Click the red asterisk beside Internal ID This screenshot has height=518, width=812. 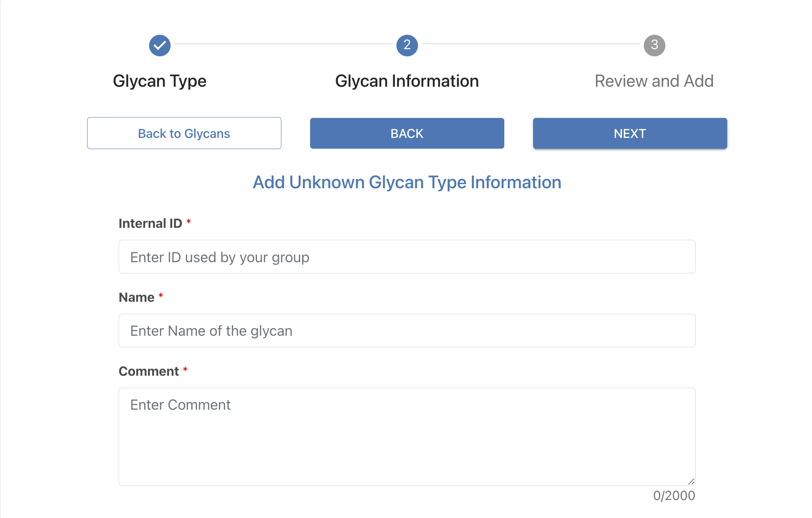(189, 221)
